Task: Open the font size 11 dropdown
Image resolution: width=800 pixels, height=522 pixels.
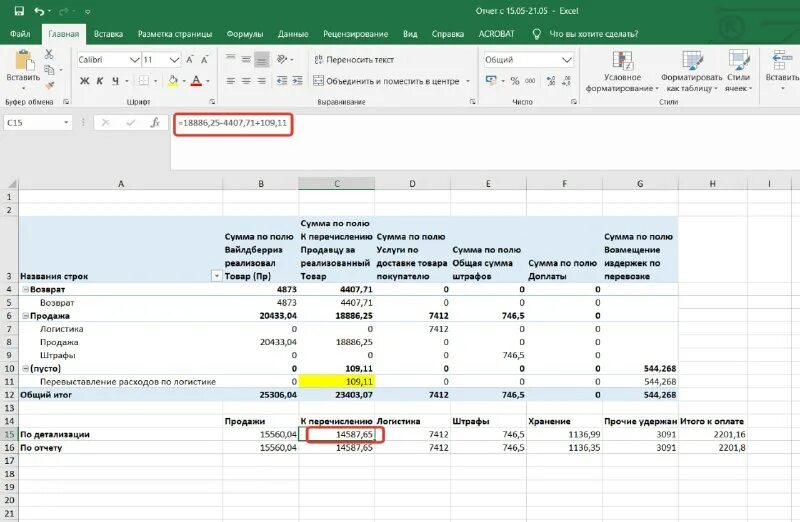Action: (x=174, y=60)
